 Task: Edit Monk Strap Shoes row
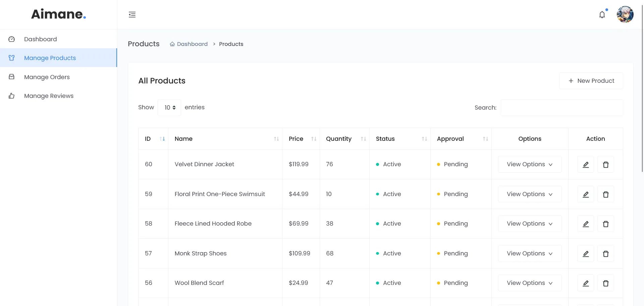(x=586, y=253)
